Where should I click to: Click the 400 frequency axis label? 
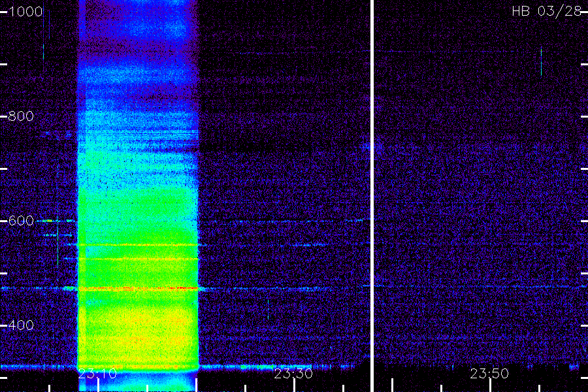[21, 325]
